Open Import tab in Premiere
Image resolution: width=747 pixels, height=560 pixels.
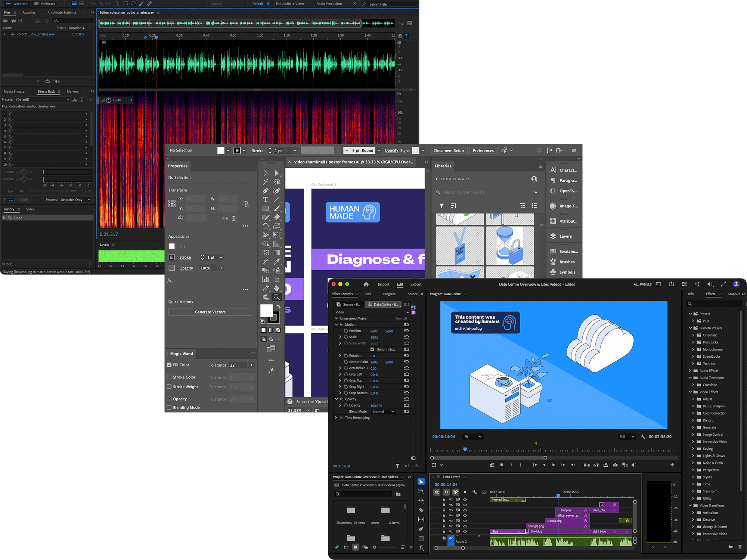(384, 284)
